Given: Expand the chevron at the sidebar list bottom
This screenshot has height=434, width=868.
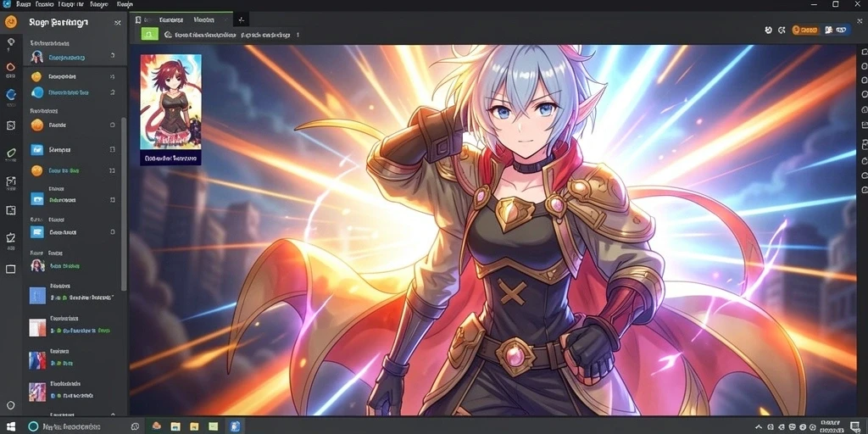Looking at the screenshot, I should tap(113, 414).
